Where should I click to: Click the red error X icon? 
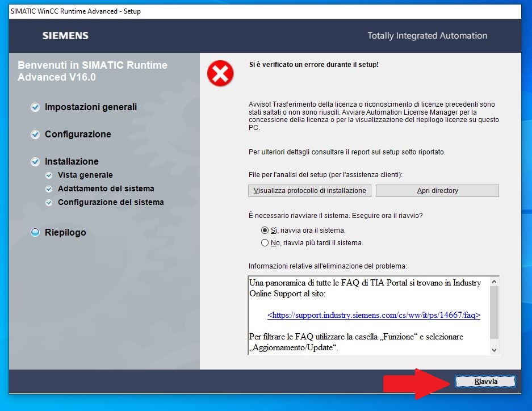[x=220, y=73]
